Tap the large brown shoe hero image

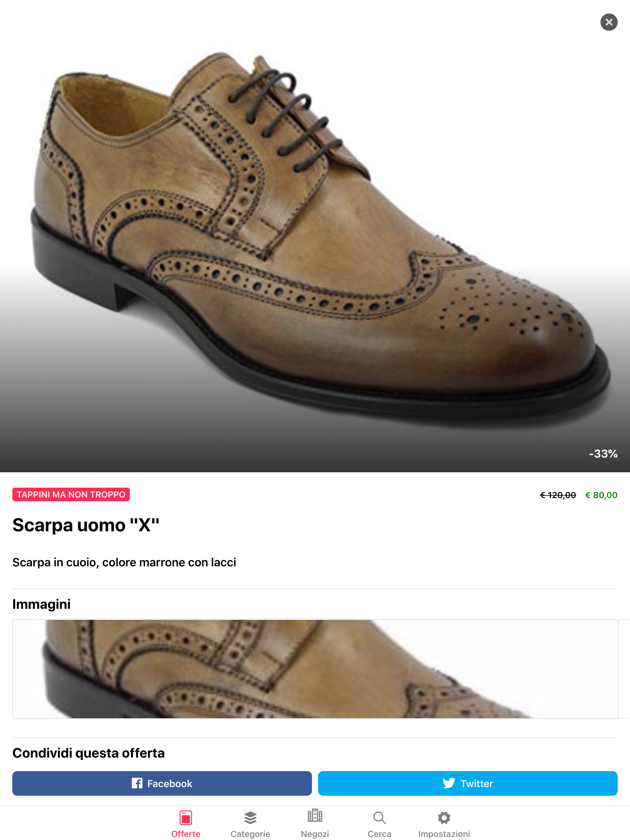tap(315, 236)
